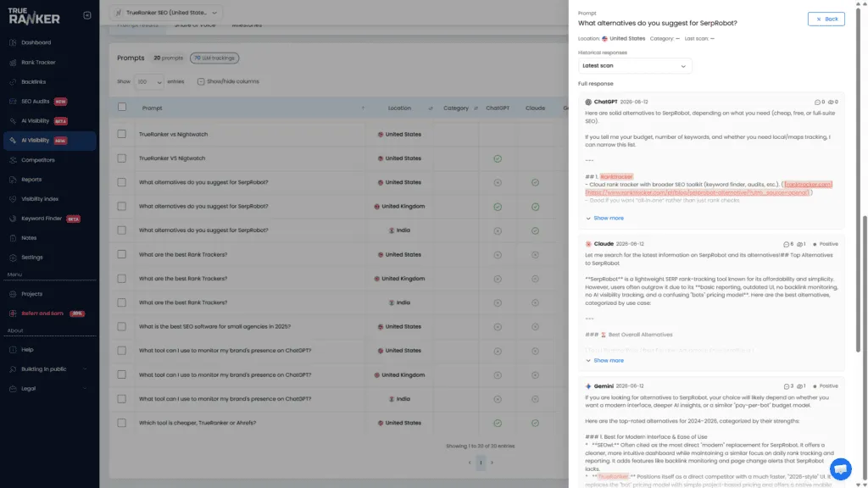Click the Visibility Index icon
The width and height of the screenshot is (868, 488).
pyautogui.click(x=13, y=198)
